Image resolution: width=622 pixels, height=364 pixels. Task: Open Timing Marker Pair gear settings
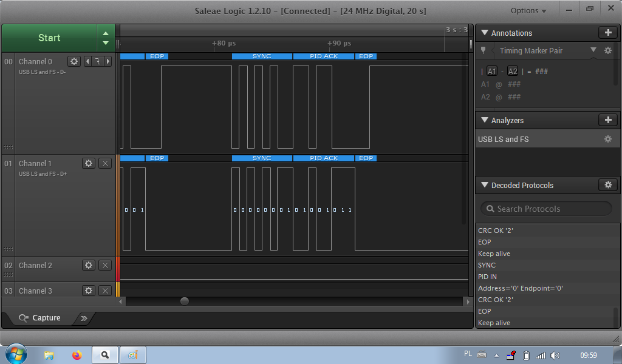click(x=607, y=50)
